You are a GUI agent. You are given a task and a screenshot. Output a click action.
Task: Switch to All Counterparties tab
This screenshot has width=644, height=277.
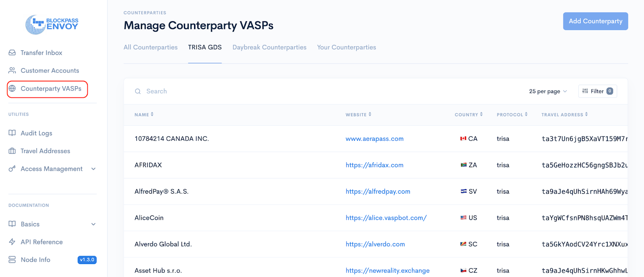pos(151,48)
